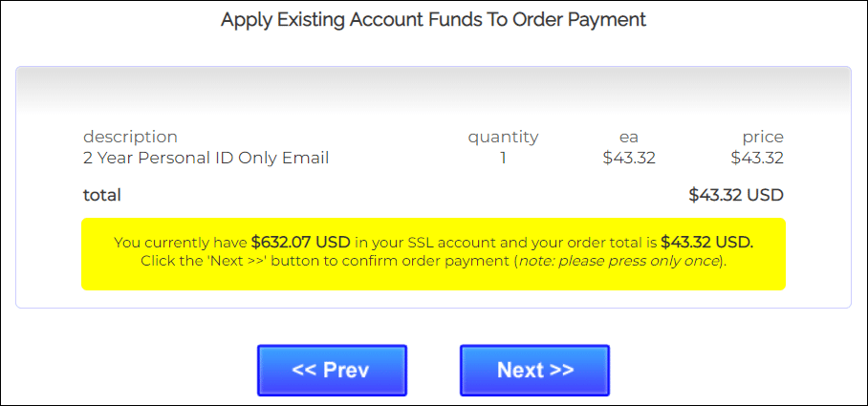Viewport: 868px width, 406px height.
Task: Select the 'description' column header
Action: pyautogui.click(x=130, y=137)
